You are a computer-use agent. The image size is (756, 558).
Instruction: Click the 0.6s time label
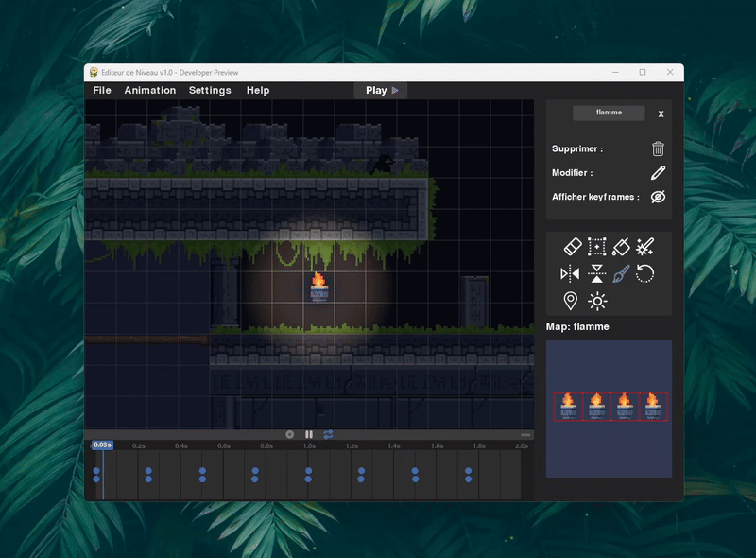224,446
